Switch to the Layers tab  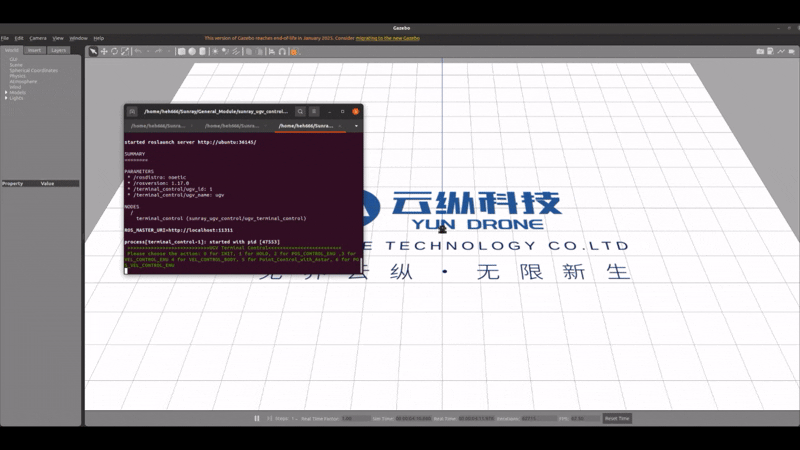pyautogui.click(x=58, y=50)
